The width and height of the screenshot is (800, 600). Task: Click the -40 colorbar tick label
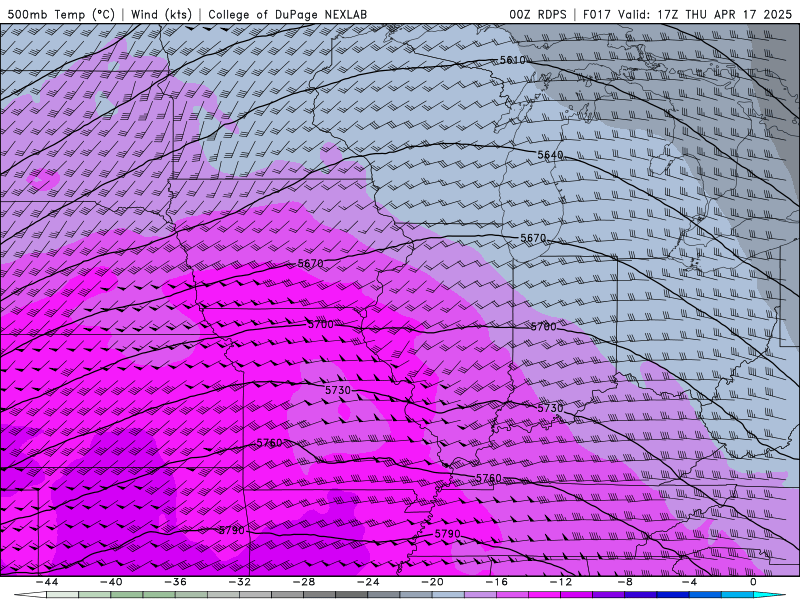111,582
